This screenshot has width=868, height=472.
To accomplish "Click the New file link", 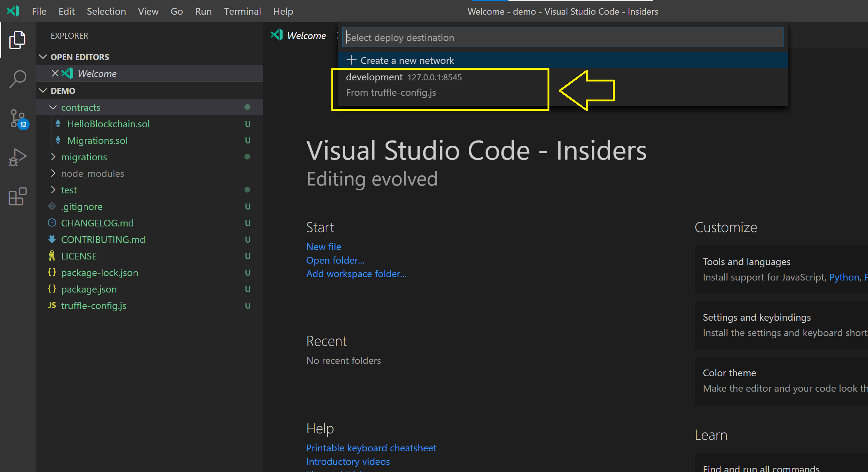I will point(323,247).
